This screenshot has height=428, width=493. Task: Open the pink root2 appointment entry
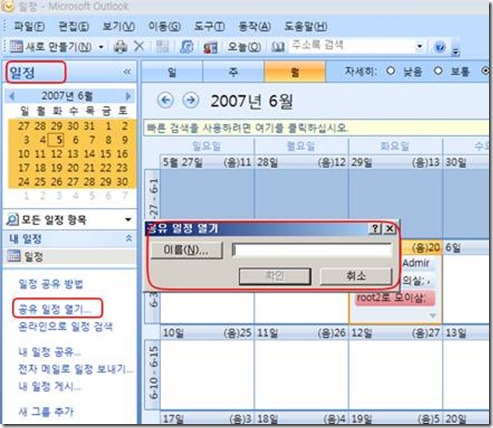click(x=395, y=298)
